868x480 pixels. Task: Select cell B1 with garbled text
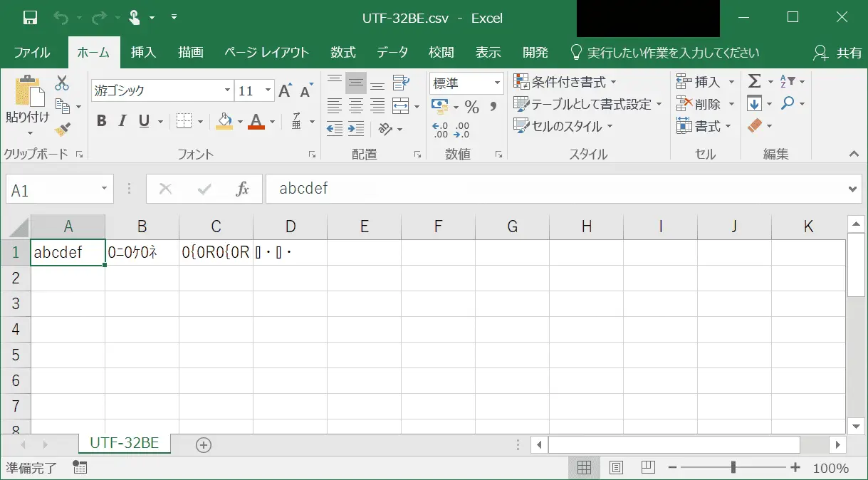point(142,253)
